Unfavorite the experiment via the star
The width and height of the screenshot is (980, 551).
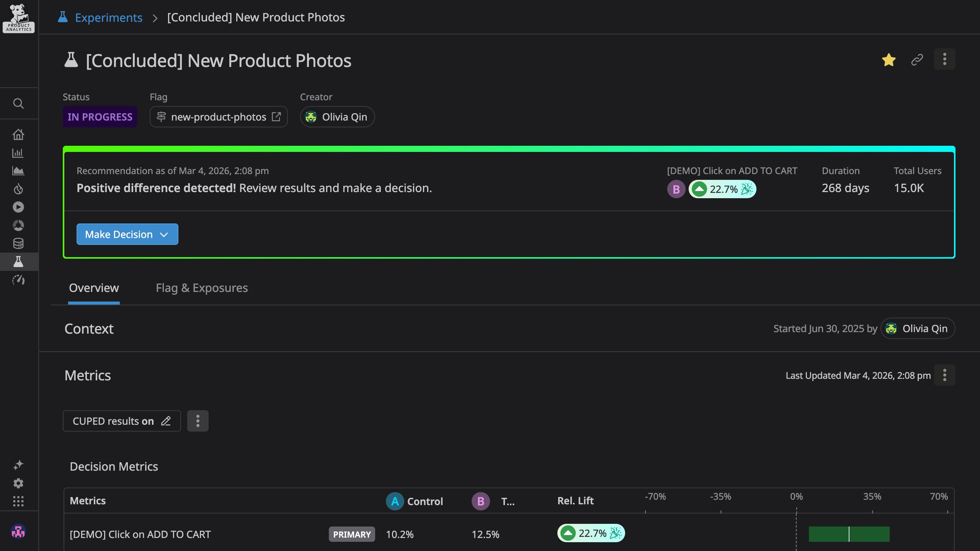point(889,60)
